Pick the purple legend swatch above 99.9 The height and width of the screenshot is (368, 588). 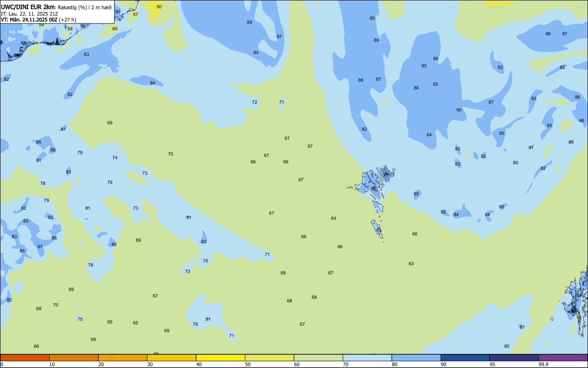point(563,357)
